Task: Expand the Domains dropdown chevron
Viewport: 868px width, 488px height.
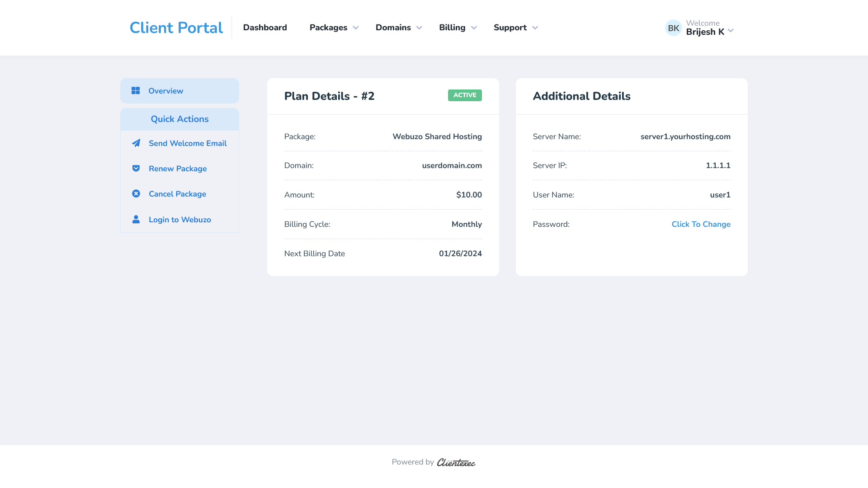Action: point(419,28)
